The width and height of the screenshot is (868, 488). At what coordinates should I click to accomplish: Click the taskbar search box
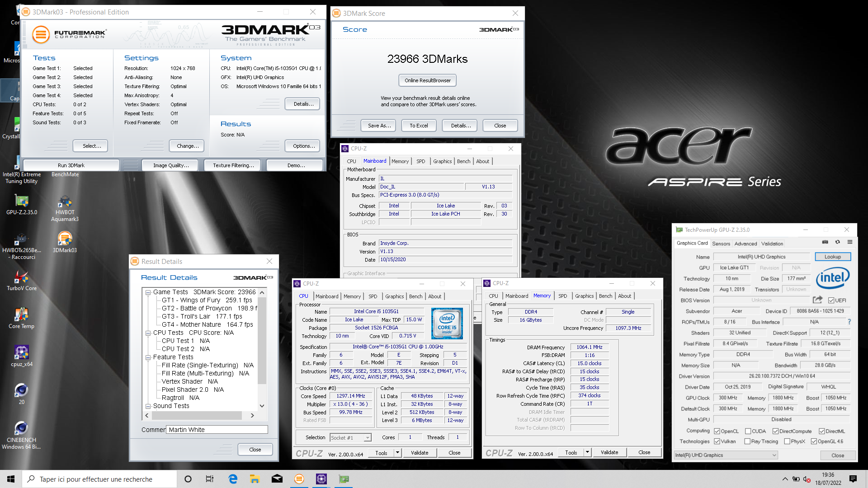[99, 479]
